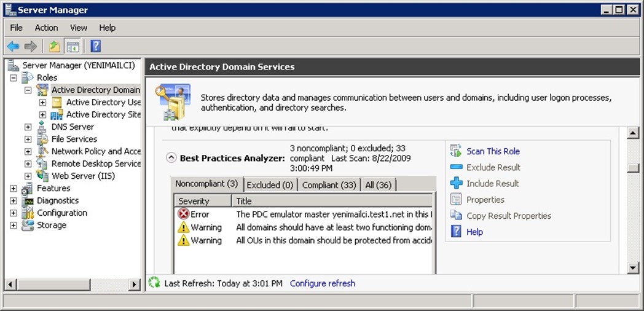Select the PDC emulator Error result row
Viewport: 644px width, 311px height.
click(304, 215)
